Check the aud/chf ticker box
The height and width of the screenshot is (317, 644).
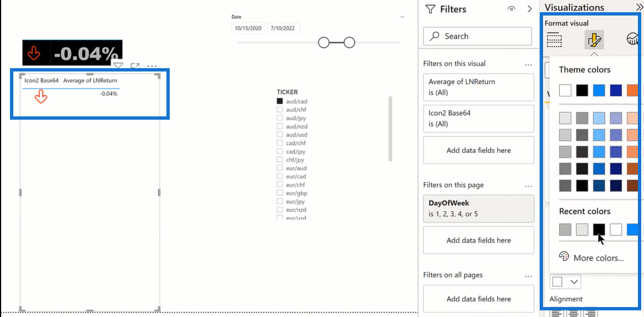point(280,110)
